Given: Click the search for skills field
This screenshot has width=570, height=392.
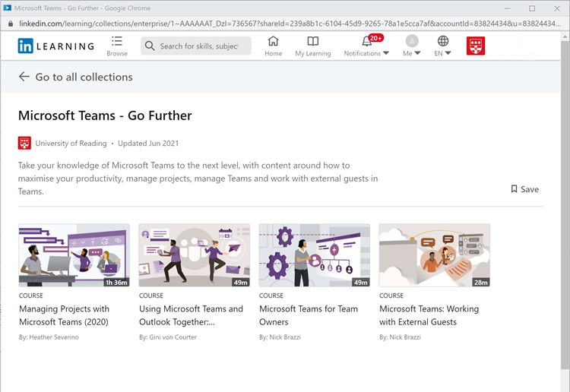Looking at the screenshot, I should 199,46.
